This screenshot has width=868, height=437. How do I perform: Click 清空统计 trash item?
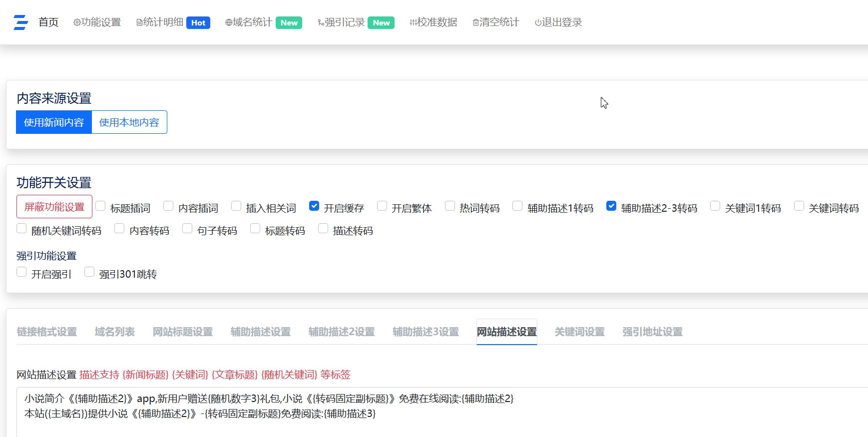coord(495,22)
